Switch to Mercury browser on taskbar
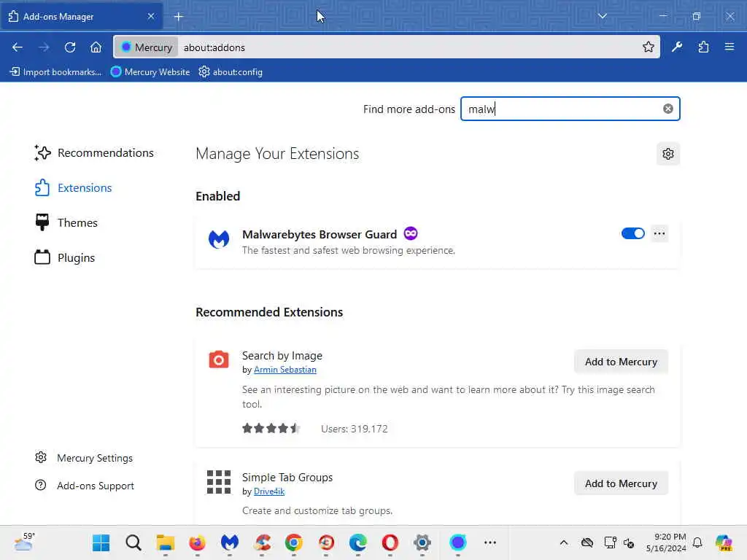The width and height of the screenshot is (747, 560). coord(458,542)
